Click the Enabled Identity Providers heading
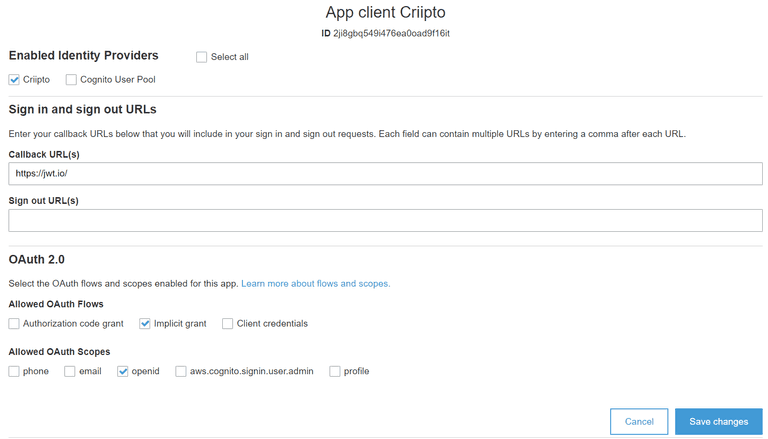This screenshot has width=768, height=439. [84, 55]
